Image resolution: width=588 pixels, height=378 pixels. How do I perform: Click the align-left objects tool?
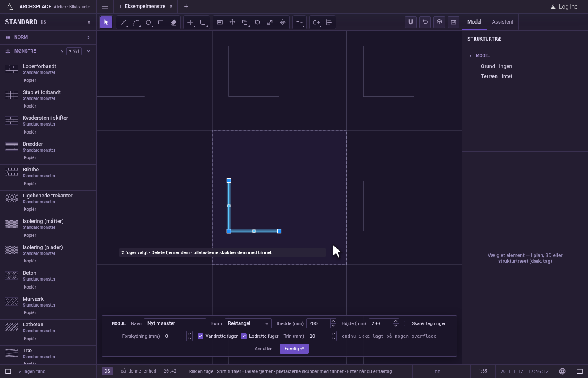coord(329,22)
